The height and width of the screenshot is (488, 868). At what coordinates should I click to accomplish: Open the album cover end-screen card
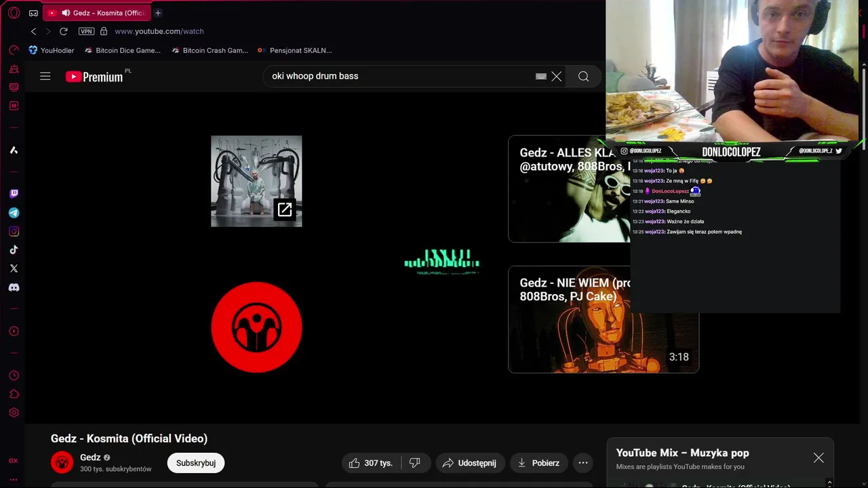click(x=256, y=181)
